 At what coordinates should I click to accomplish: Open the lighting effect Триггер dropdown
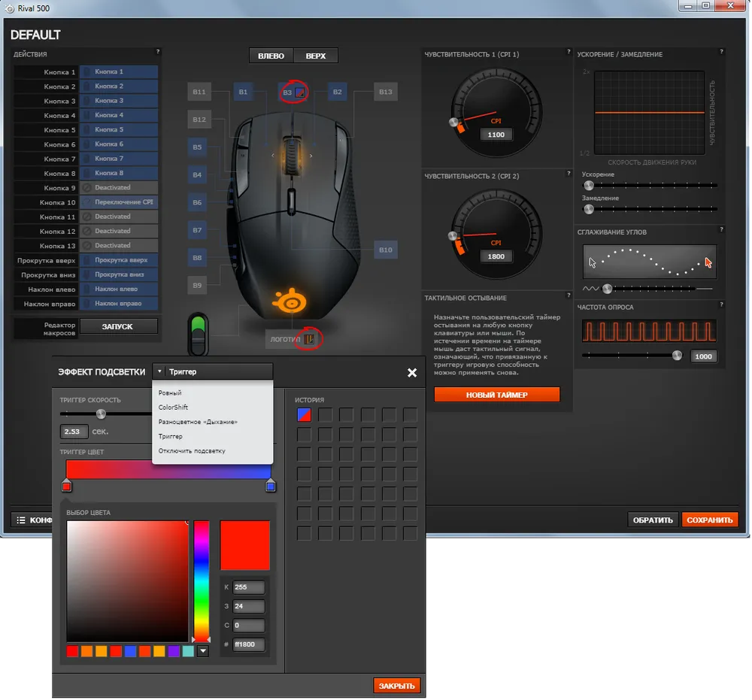tap(213, 371)
